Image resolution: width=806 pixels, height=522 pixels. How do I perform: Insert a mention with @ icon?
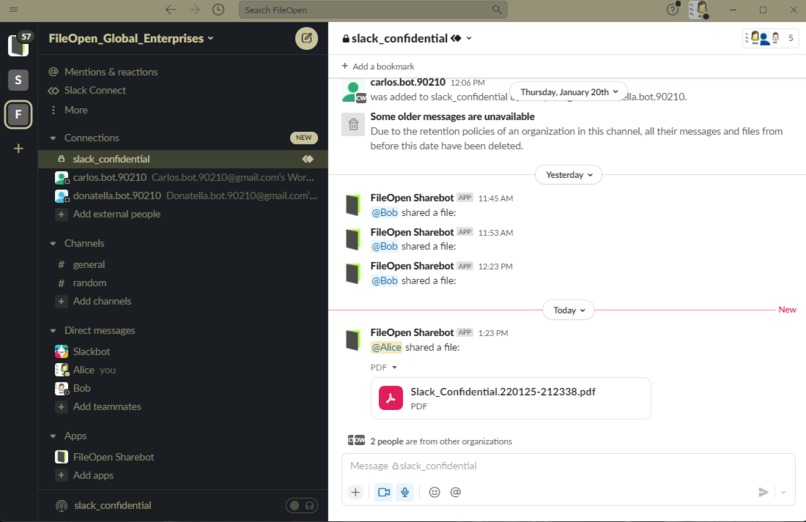click(x=455, y=492)
